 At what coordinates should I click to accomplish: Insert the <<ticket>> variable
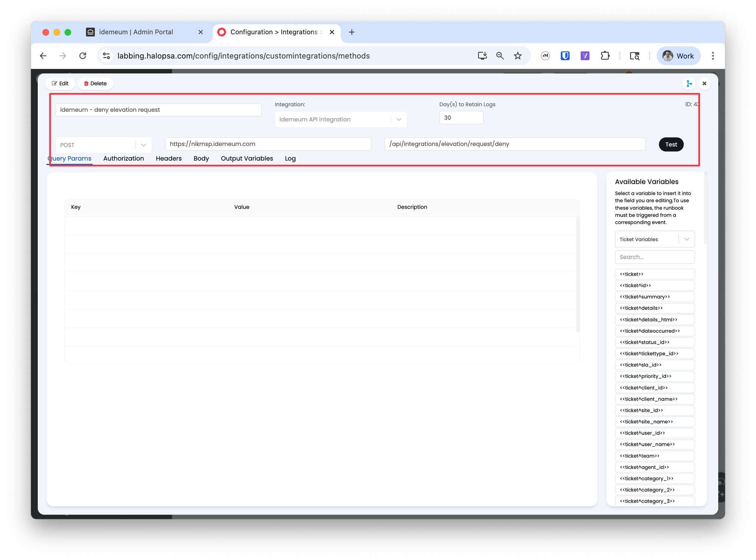click(655, 274)
